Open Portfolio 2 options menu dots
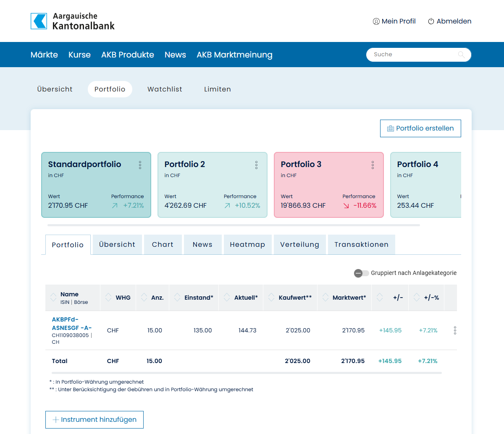Screen dimensions: 504x434 (x=257, y=165)
